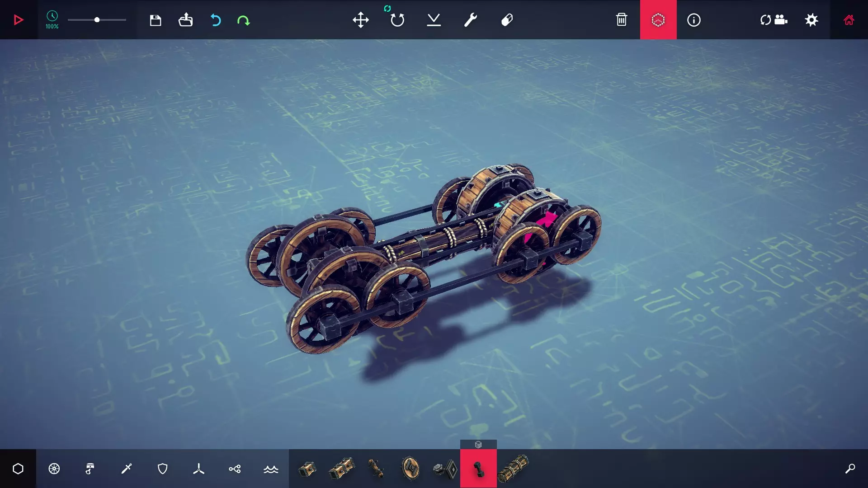Switch to the weapons sword tab
The height and width of the screenshot is (488, 868).
click(127, 469)
